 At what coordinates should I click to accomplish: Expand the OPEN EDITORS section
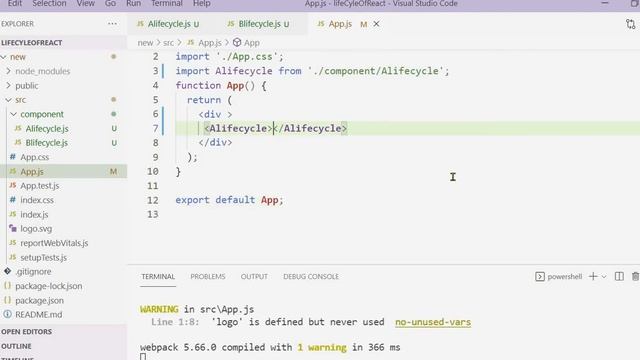pyautogui.click(x=27, y=331)
